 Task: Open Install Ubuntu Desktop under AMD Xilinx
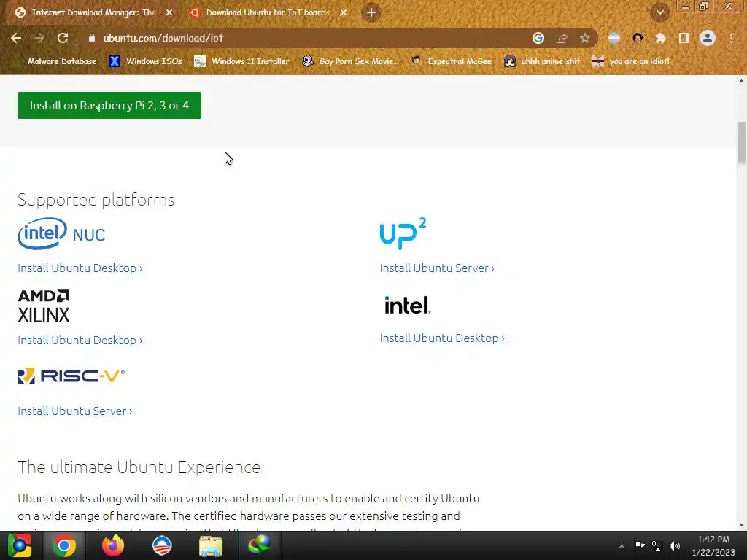[x=80, y=341]
